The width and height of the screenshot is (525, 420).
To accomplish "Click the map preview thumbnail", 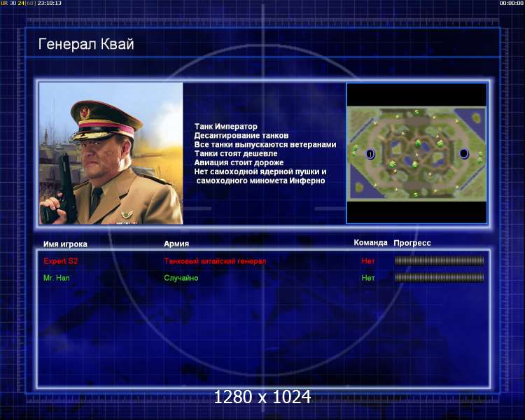I will pyautogui.click(x=416, y=153).
